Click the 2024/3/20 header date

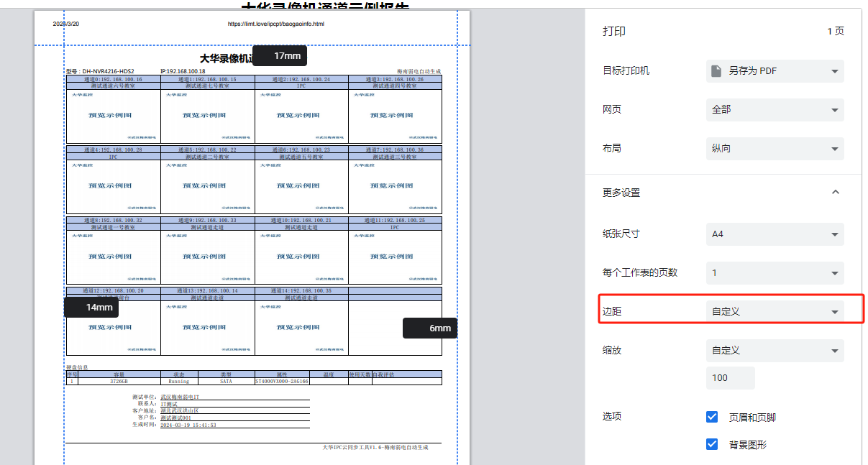(66, 24)
